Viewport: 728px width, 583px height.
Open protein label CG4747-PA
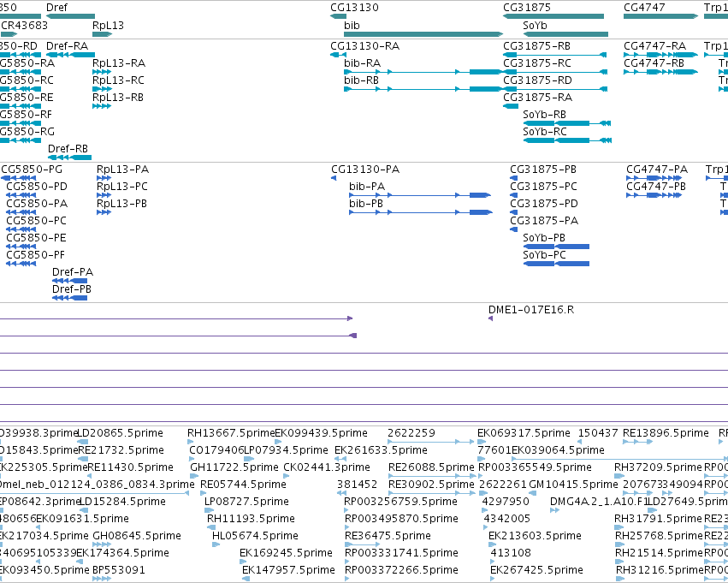click(657, 170)
